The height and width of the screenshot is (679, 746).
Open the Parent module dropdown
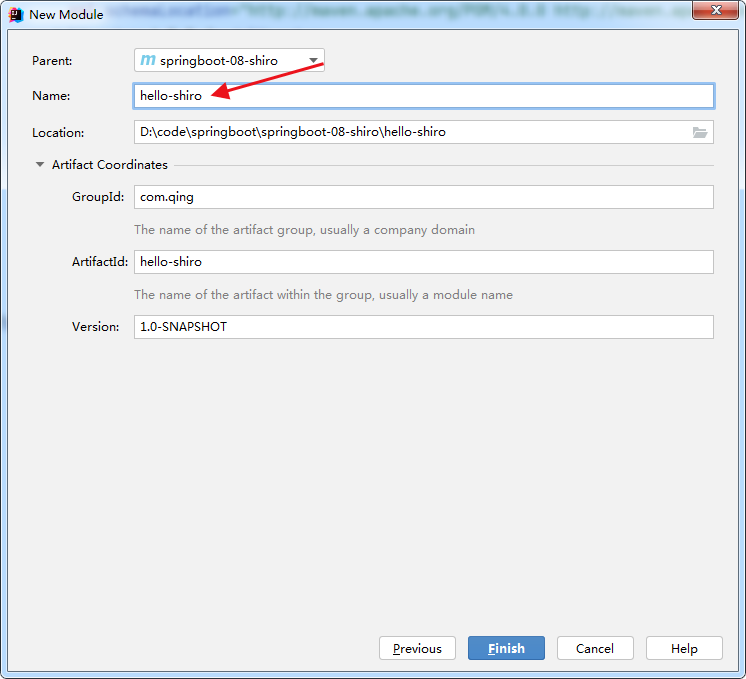(x=229, y=60)
